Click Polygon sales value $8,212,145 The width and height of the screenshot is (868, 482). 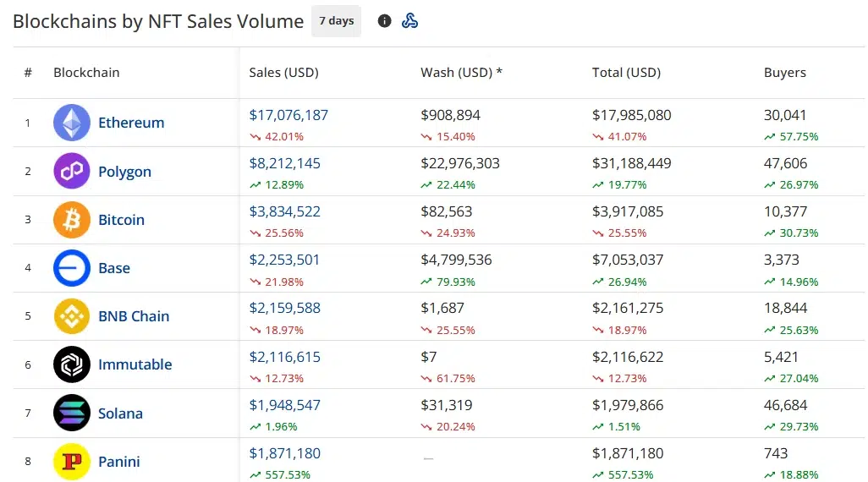pos(284,163)
